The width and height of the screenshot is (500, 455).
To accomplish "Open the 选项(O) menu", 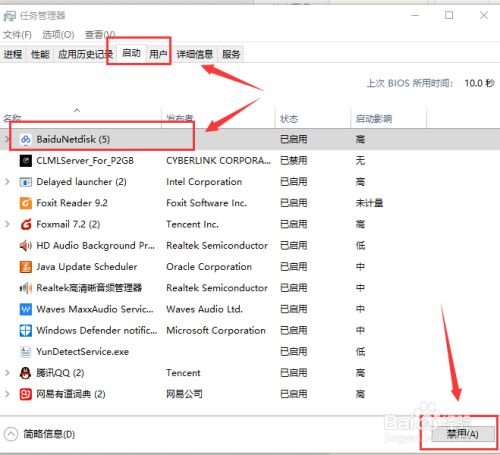I will [x=58, y=35].
